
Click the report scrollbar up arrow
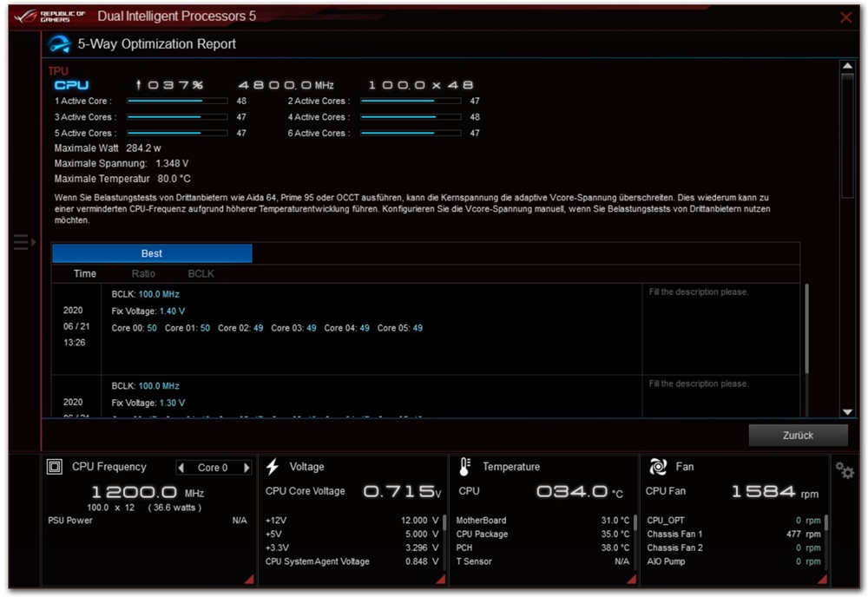pyautogui.click(x=847, y=66)
